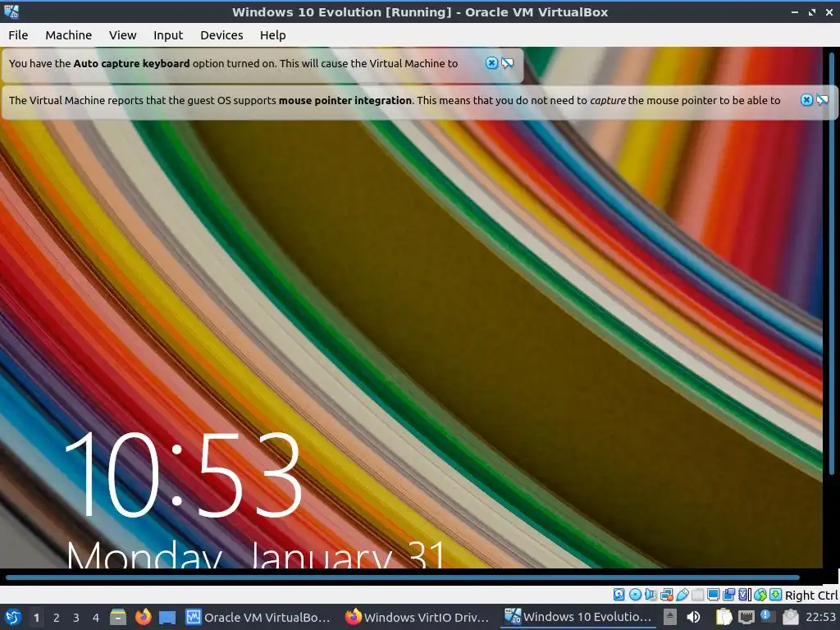The image size is (840, 630).
Task: Click the update notifier alert icon
Action: pyautogui.click(x=768, y=616)
